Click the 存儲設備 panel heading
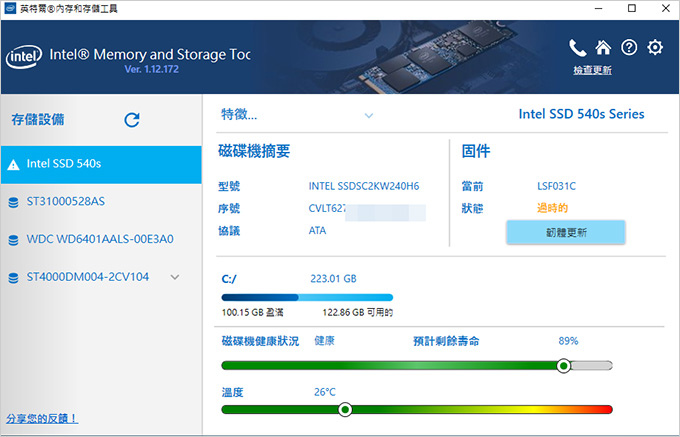The image size is (680, 437). pos(38,120)
